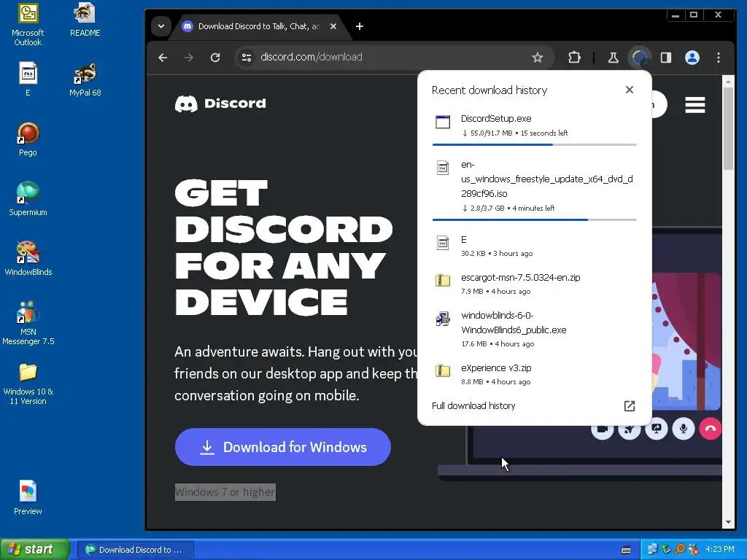Select eXperience v3.zip download entry
The width and height of the screenshot is (747, 560).
[534, 374]
